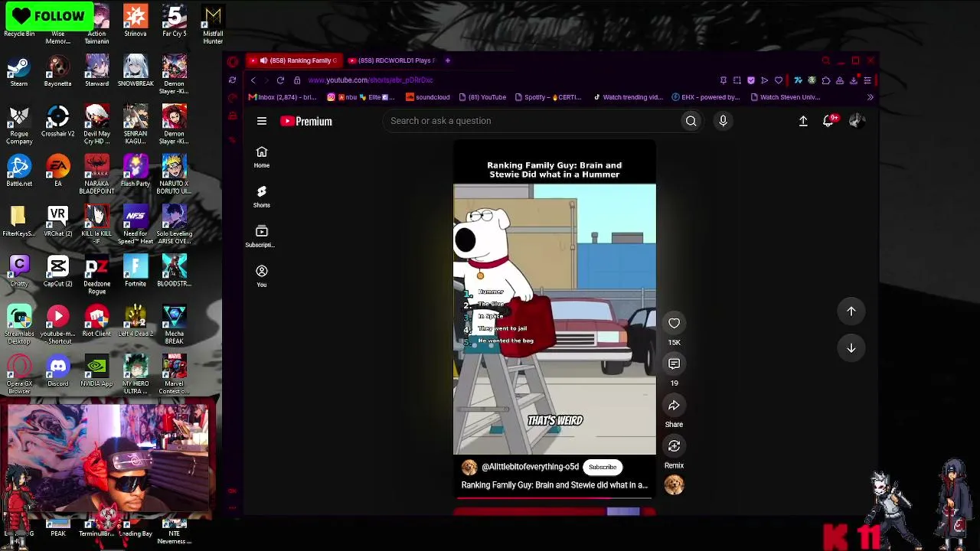
Task: Select Shorts in YouTube sidebar
Action: (262, 197)
